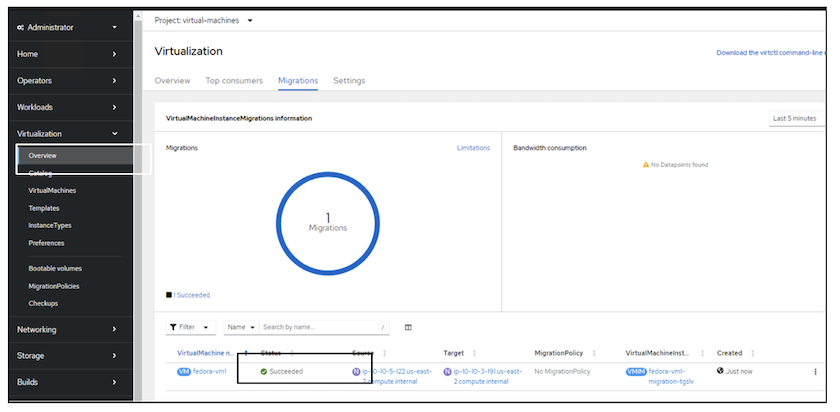Open the Last 5 minutes time dropdown

(797, 118)
